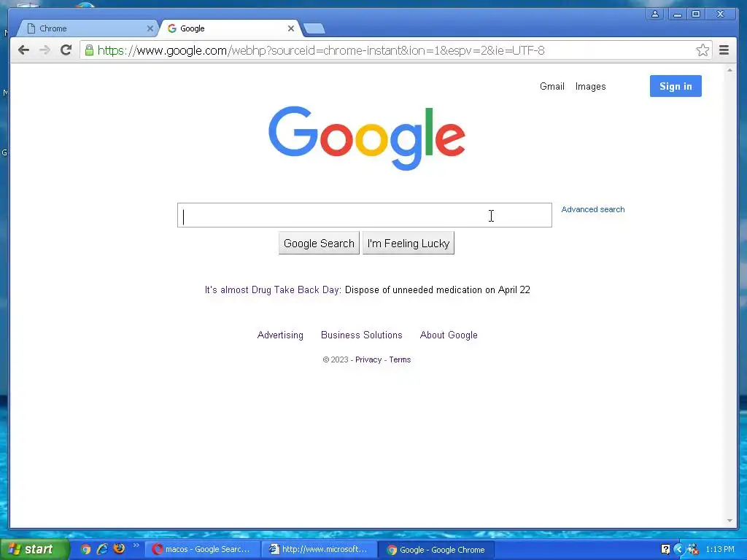Click the 1:13 PM system clock
Image resolution: width=747 pixels, height=560 pixels.
pos(720,550)
